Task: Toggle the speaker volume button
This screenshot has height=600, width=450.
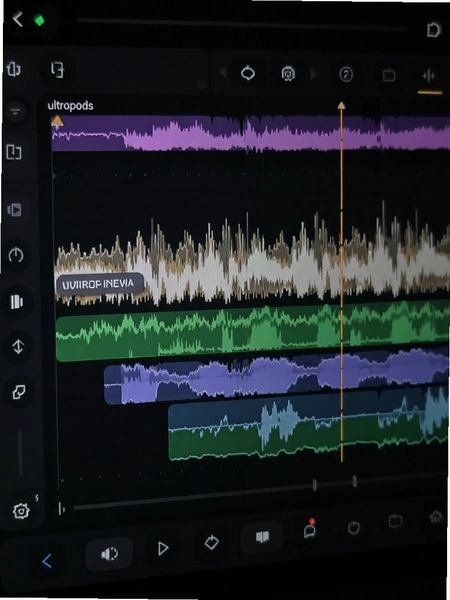Action: [x=109, y=554]
